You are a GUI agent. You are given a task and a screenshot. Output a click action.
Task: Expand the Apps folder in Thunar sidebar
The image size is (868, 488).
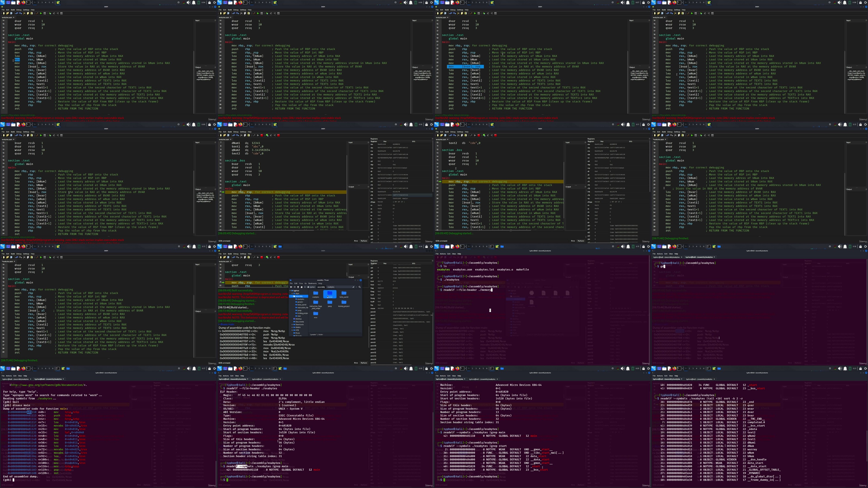[x=292, y=294]
